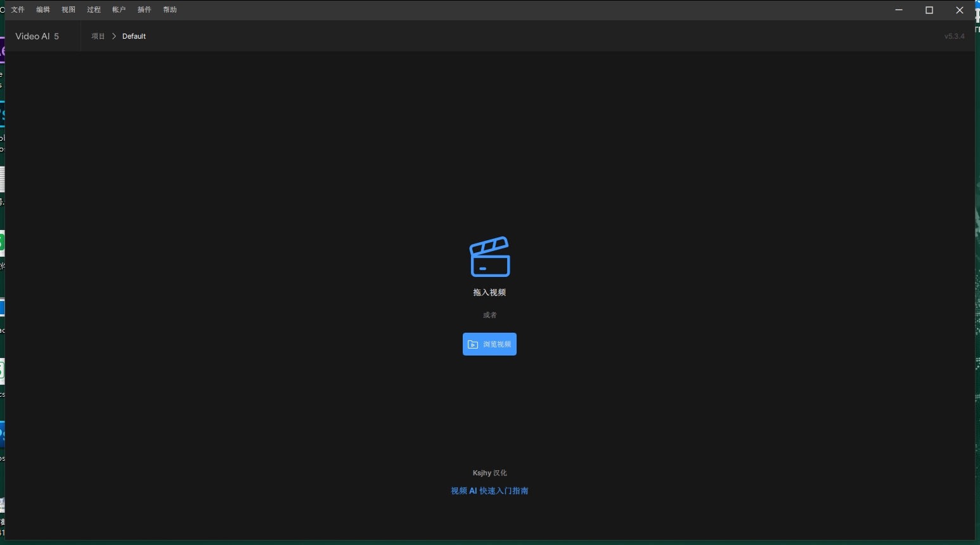Minimize the Video AI window
Image resolution: width=980 pixels, height=545 pixels.
898,10
